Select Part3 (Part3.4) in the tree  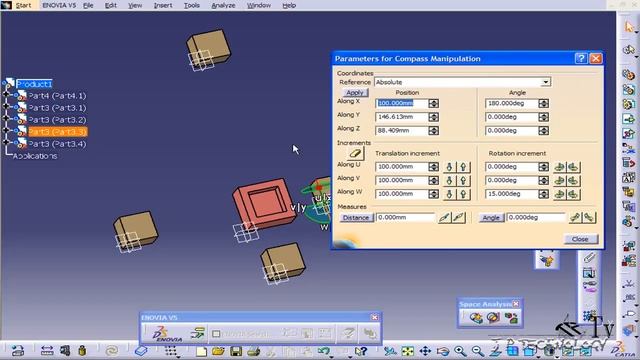coord(57,144)
